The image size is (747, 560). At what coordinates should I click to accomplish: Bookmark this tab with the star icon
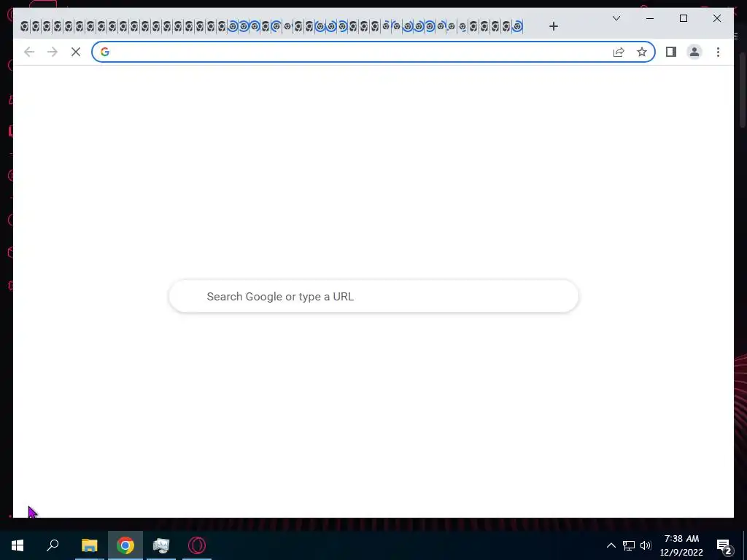642,52
